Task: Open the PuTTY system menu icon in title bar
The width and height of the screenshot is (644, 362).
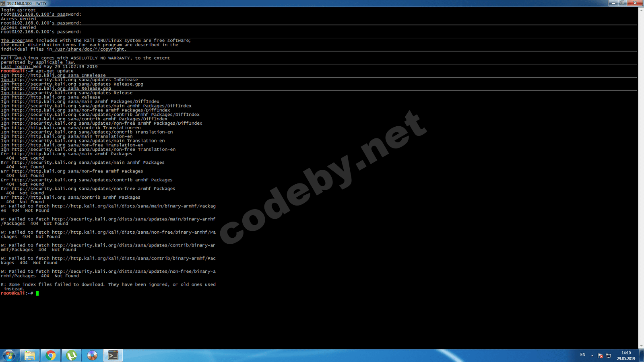Action: point(3,3)
